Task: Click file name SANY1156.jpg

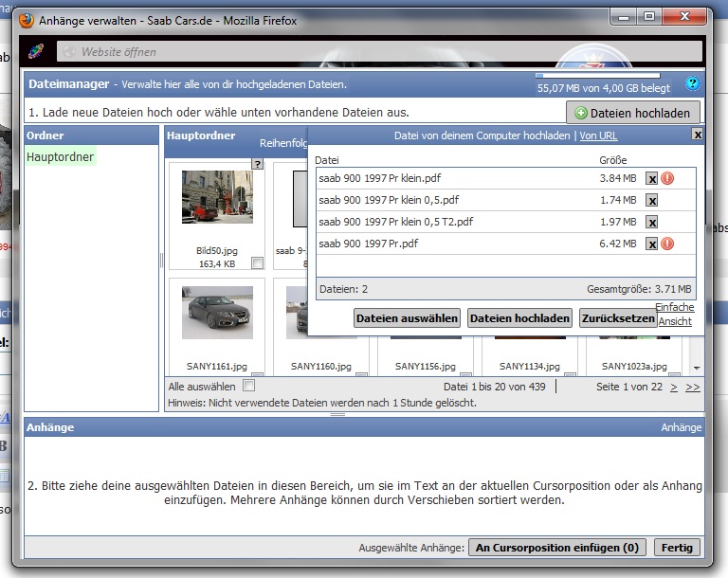Action: pos(426,367)
